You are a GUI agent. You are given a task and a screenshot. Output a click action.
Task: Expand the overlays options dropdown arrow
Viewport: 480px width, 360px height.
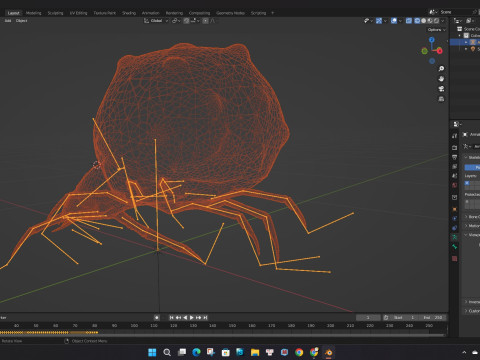(x=400, y=21)
